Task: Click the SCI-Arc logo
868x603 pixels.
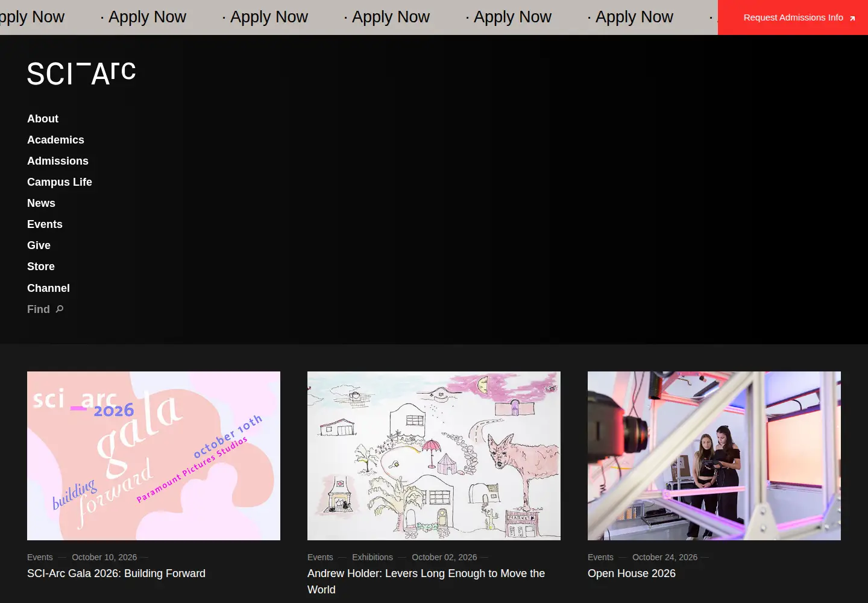Action: pos(81,74)
